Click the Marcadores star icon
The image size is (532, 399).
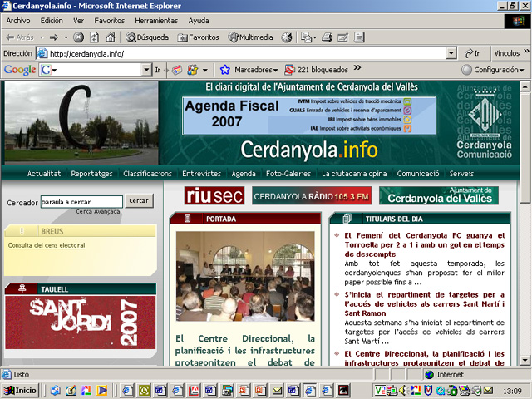pyautogui.click(x=225, y=70)
